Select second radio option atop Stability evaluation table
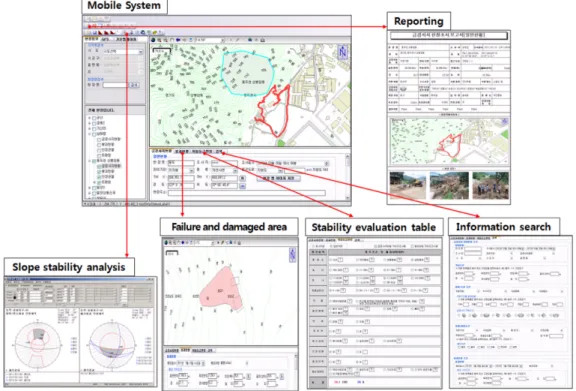This screenshot has height=391, width=576. point(331,246)
